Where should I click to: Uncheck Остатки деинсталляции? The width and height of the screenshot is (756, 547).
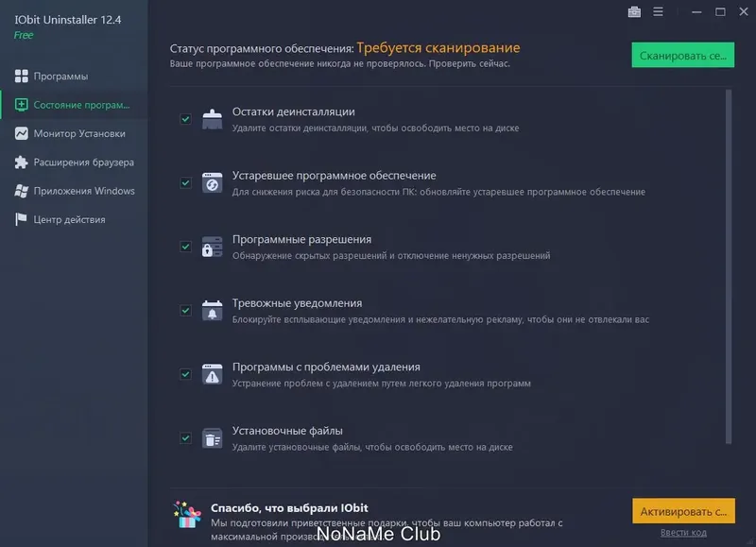pyautogui.click(x=183, y=121)
